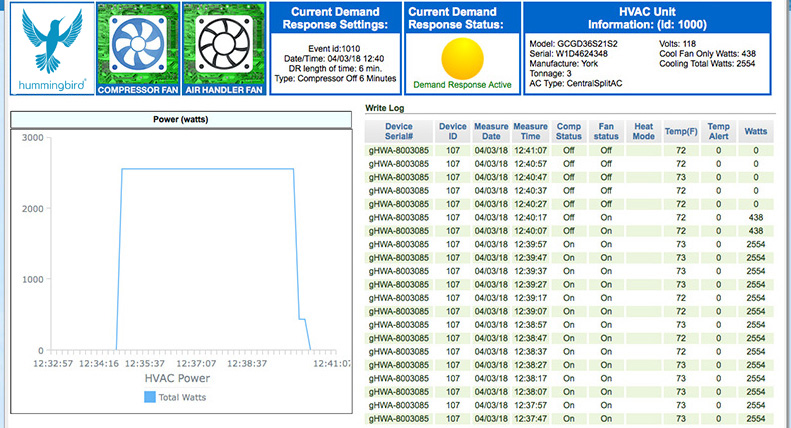Click the Watts column header
The image size is (791, 428).
[756, 133]
